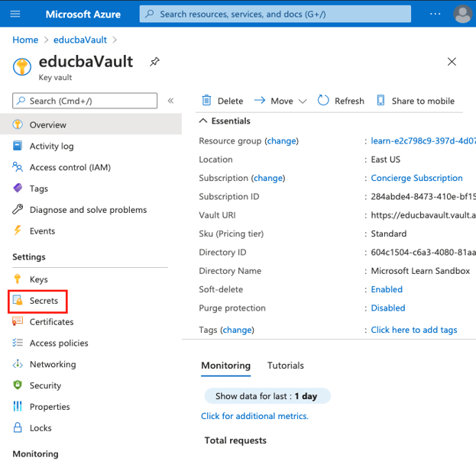Click the Activity log icon
This screenshot has width=476, height=461.
(x=18, y=146)
